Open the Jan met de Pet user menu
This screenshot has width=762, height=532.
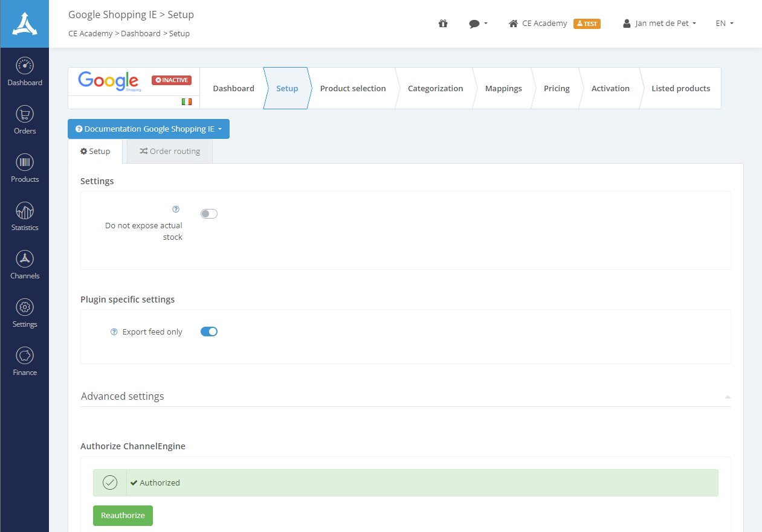pyautogui.click(x=659, y=24)
